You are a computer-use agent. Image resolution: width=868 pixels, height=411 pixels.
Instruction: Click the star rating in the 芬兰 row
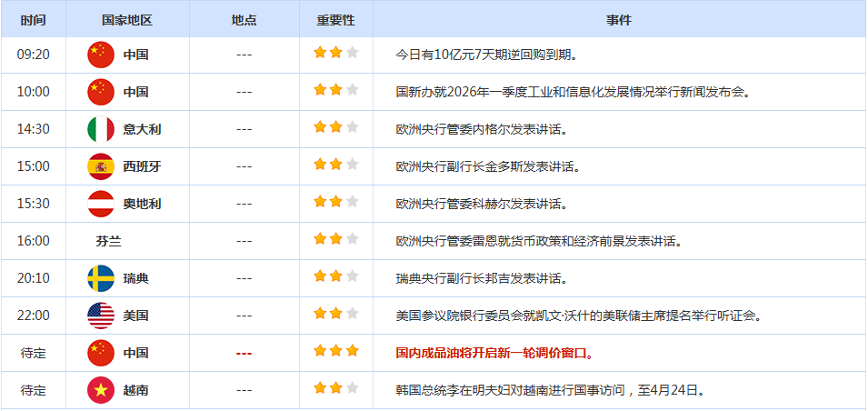[336, 239]
